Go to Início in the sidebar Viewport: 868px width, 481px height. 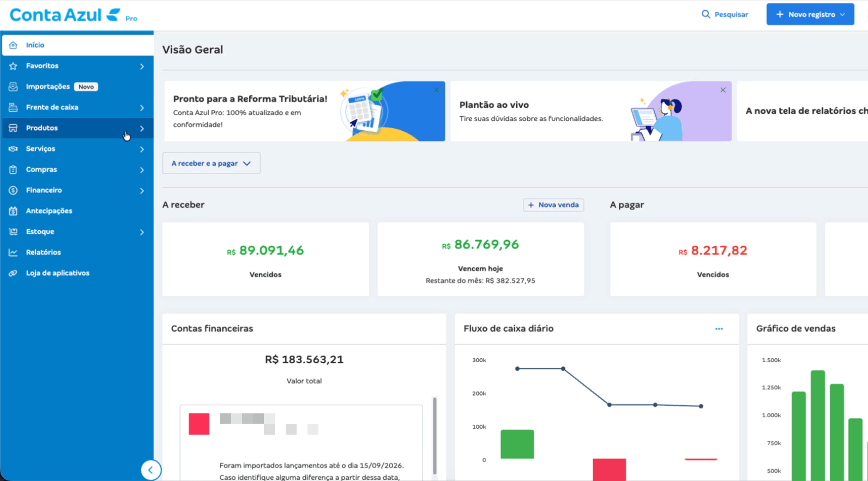[x=77, y=45]
